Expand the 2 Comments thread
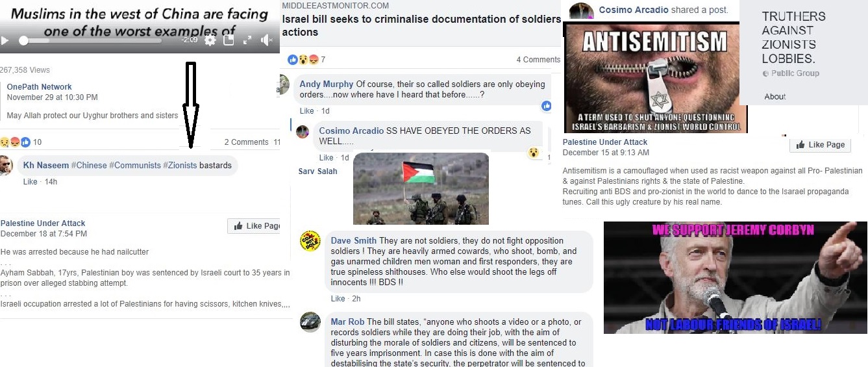Image resolution: width=868 pixels, height=367 pixels. [x=246, y=142]
